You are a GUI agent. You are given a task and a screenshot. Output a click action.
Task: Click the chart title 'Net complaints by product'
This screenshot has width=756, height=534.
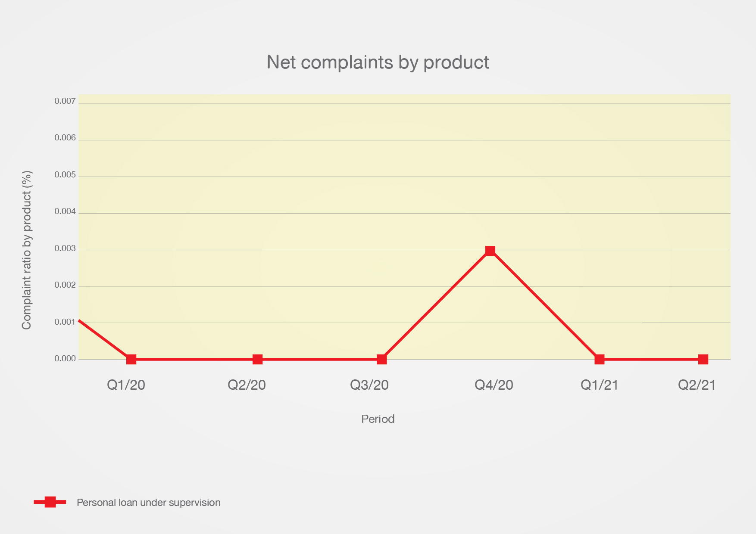coord(378,62)
